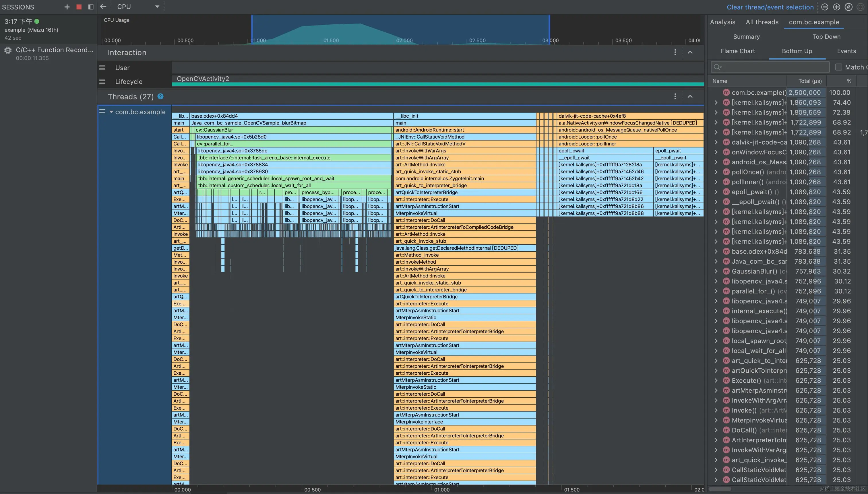The width and height of the screenshot is (868, 494).
Task: Expand the GaussianBlur() row in table
Action: pos(716,271)
